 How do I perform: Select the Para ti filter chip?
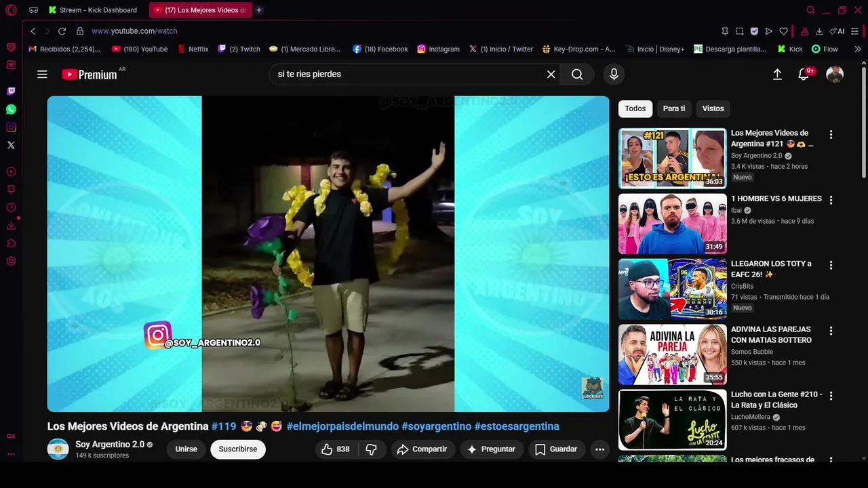point(674,109)
